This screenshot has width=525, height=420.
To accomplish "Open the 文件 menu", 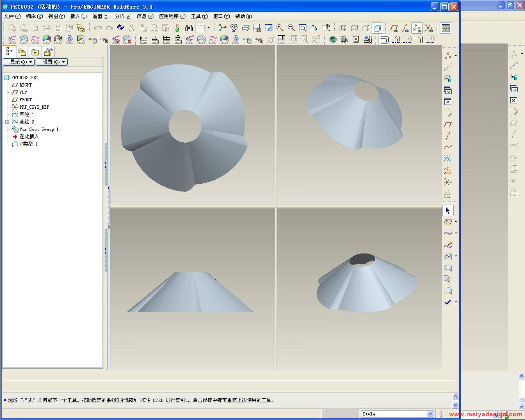I will 12,16.
